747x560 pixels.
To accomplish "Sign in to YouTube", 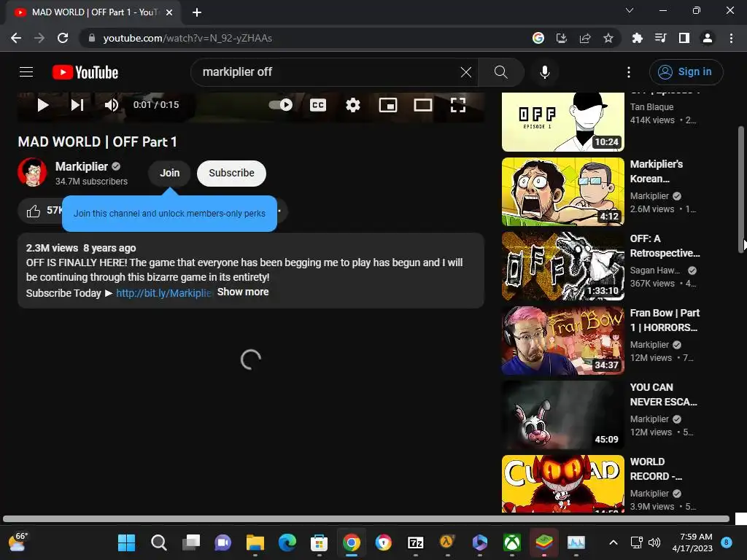I will 686,72.
